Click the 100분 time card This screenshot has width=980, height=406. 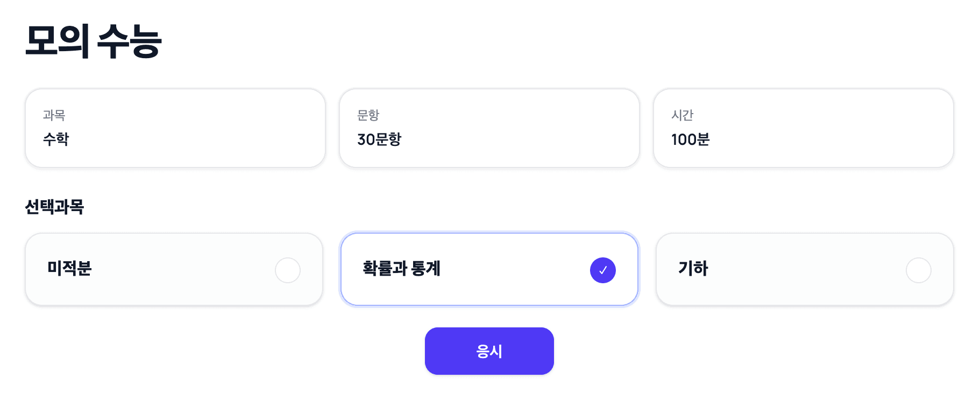pyautogui.click(x=803, y=128)
